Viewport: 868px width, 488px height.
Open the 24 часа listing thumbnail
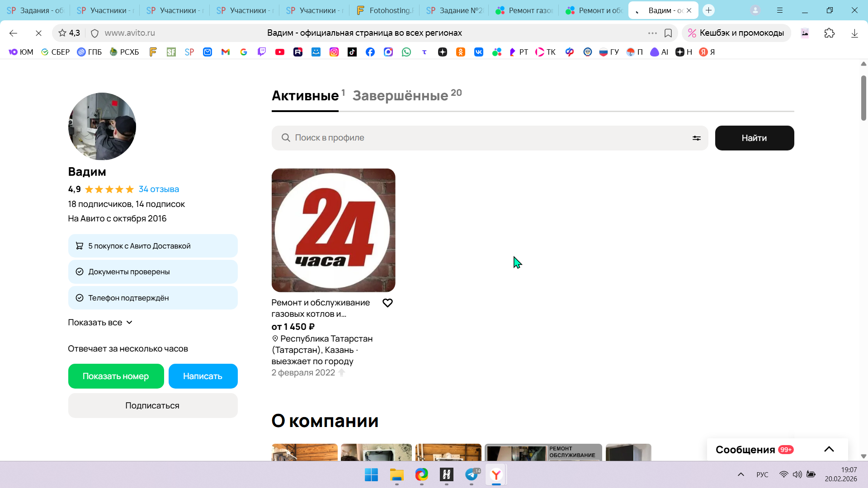pyautogui.click(x=333, y=230)
